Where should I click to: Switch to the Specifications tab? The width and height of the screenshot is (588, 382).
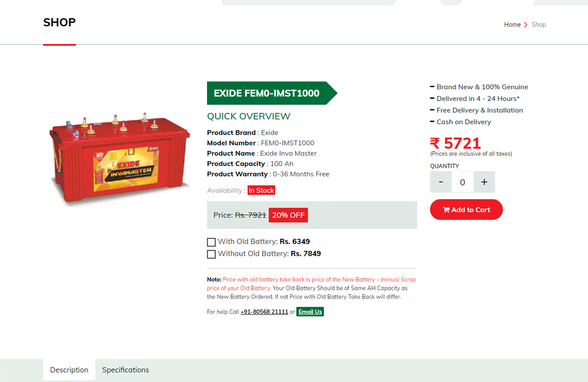pyautogui.click(x=126, y=370)
